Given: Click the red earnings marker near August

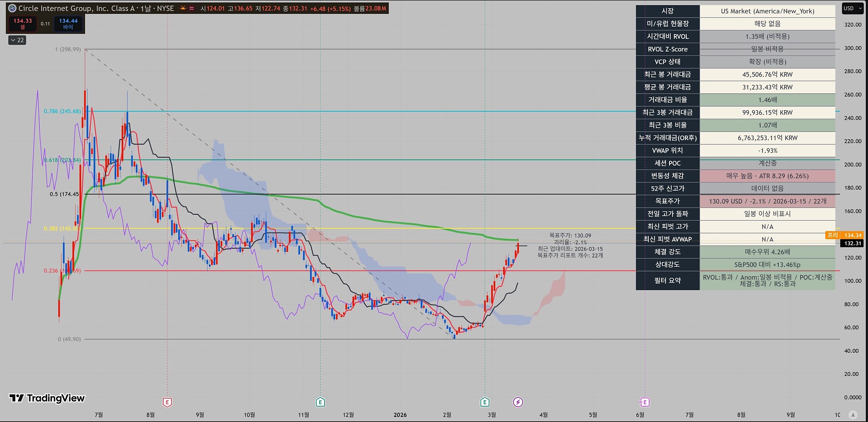Looking at the screenshot, I should 167,402.
